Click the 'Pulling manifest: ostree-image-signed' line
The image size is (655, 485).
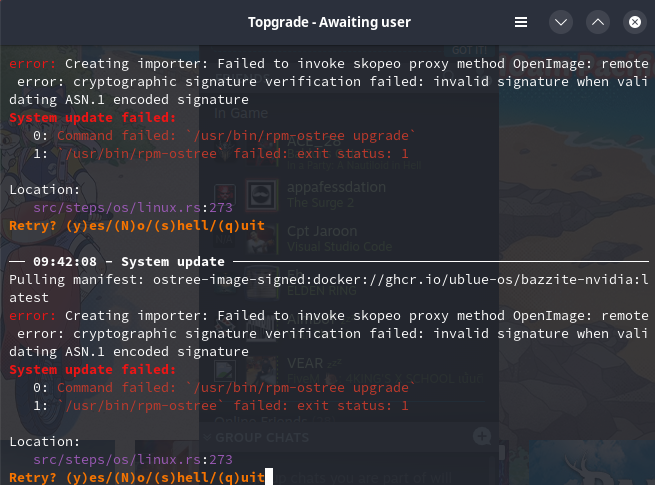(x=329, y=280)
